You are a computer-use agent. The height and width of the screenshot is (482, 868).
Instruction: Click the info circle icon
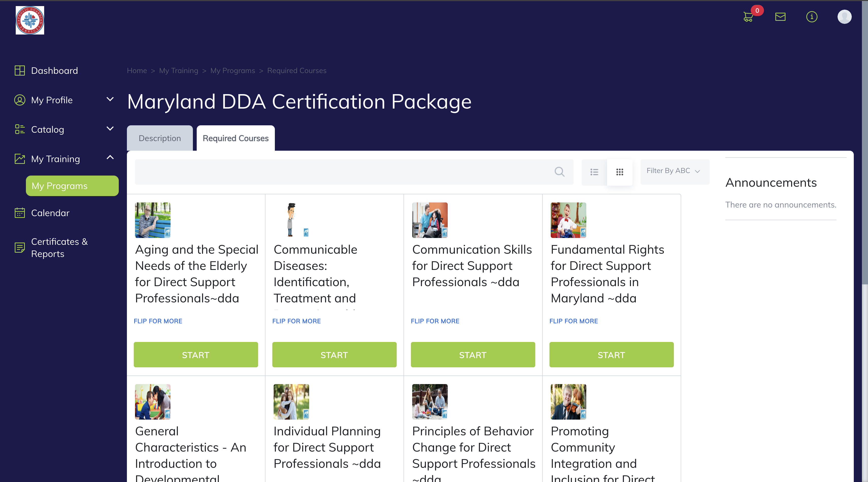811,17
